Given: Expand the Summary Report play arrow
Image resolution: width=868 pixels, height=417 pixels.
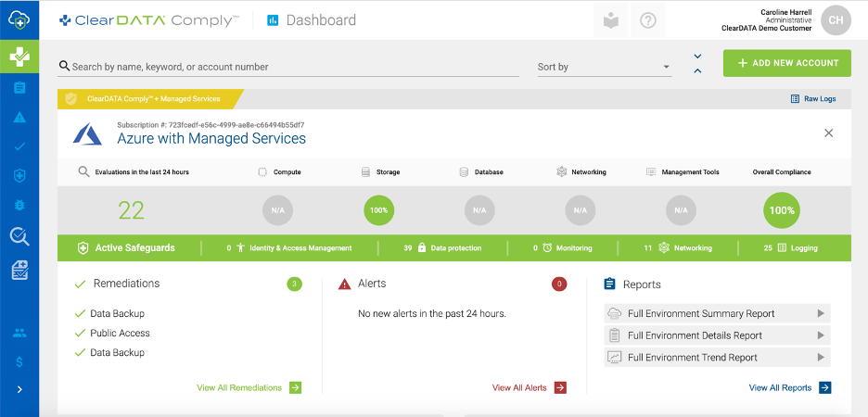Looking at the screenshot, I should 821,313.
